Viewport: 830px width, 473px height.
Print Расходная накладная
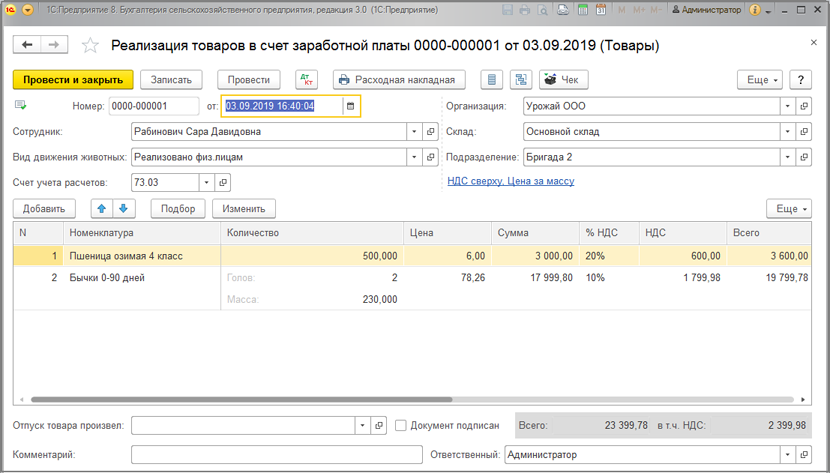(x=399, y=80)
